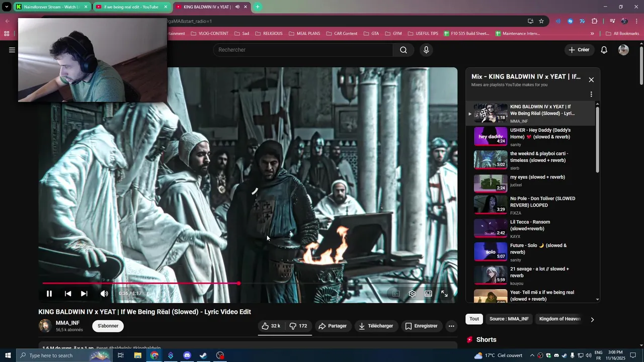The height and width of the screenshot is (362, 644).
Task: Toggle subtitles in the video player
Action: (396, 294)
